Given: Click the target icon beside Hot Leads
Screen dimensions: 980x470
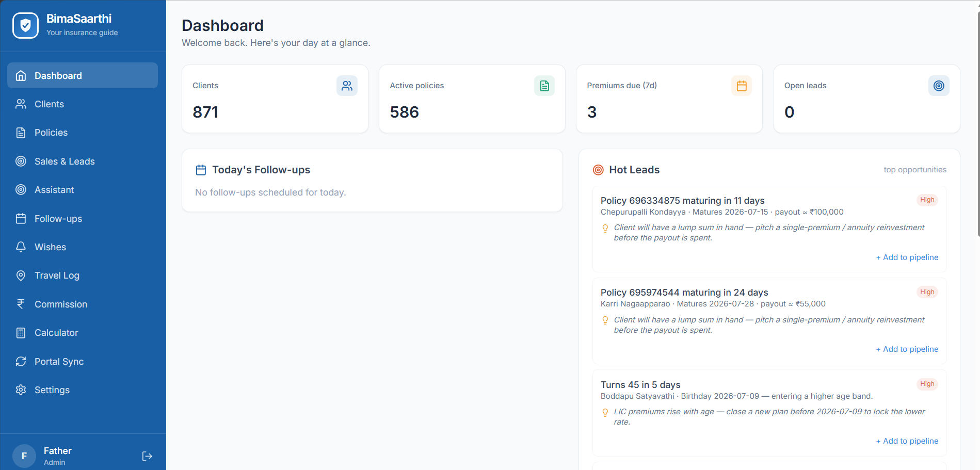Looking at the screenshot, I should [598, 170].
